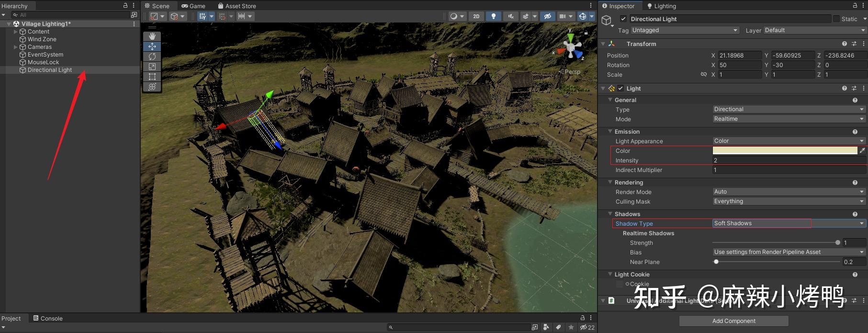Screen dimensions: 868x333
Task: Uncheck the Light component enabled checkbox
Action: [x=621, y=88]
